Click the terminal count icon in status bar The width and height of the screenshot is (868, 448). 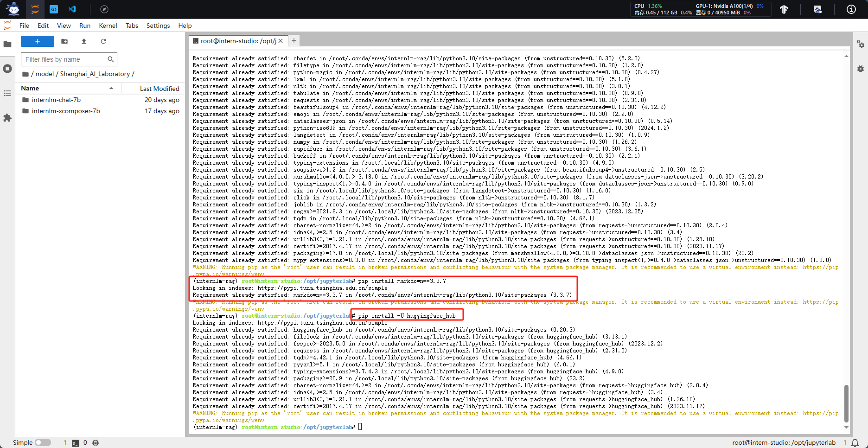pyautogui.click(x=76, y=443)
